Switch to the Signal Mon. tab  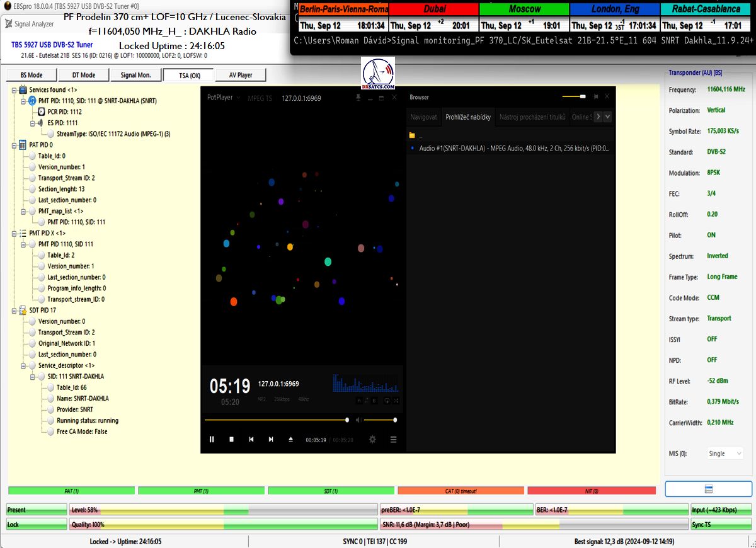pos(135,75)
